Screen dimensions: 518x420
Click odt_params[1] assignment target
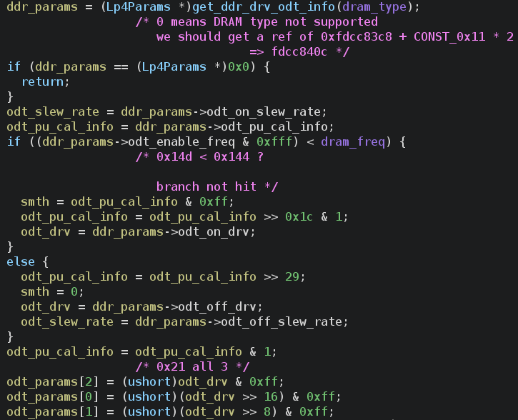53,412
